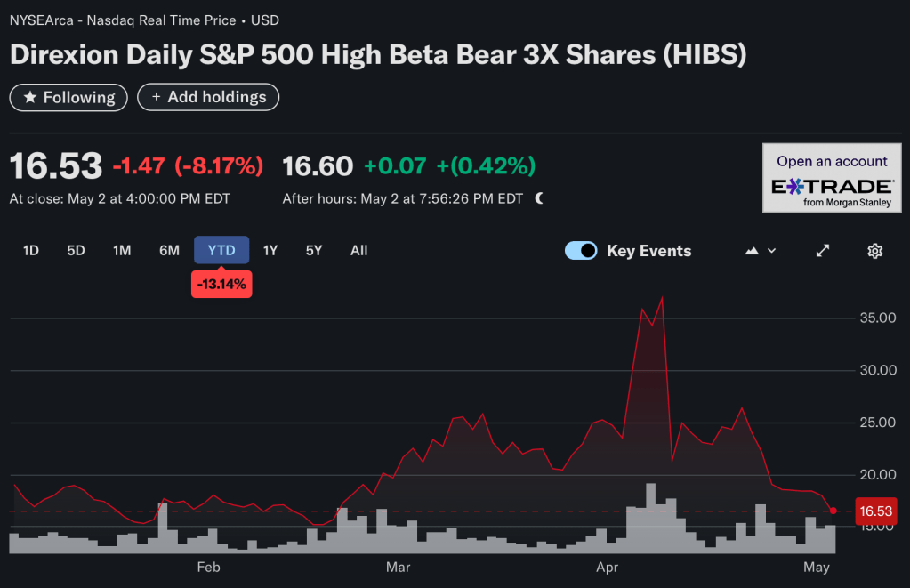Viewport: 910px width, 588px height.
Task: Show the 5Y chart range
Action: [314, 251]
